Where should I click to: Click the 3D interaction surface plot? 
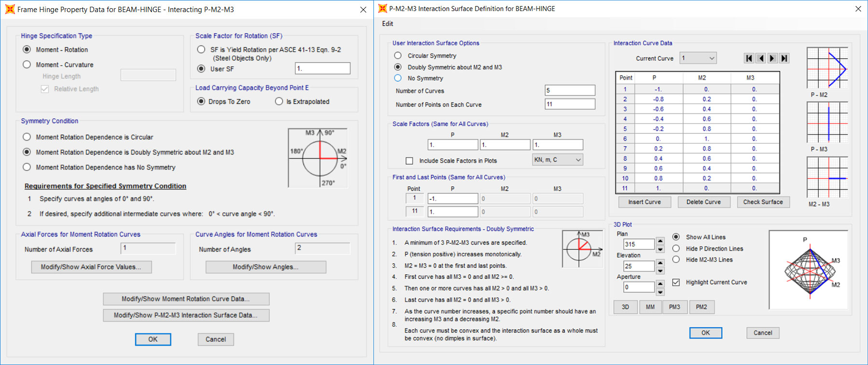pos(809,269)
